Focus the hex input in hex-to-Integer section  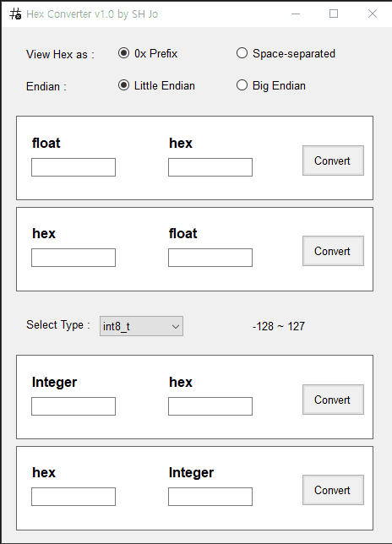click(x=73, y=497)
